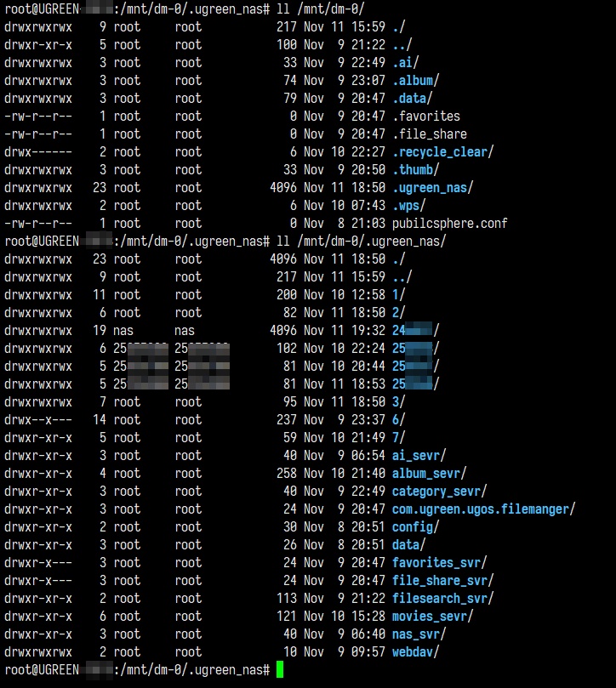Select the ai_sevr/ directory name

pyautogui.click(x=419, y=456)
